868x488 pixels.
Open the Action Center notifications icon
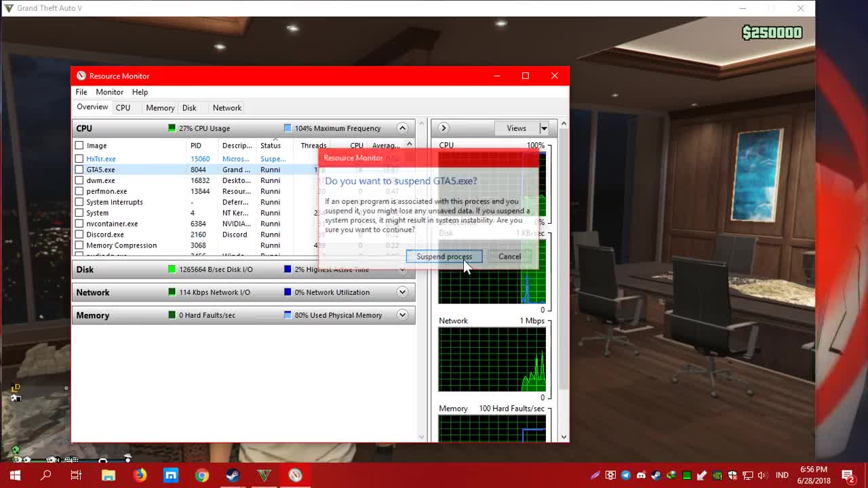(848, 475)
